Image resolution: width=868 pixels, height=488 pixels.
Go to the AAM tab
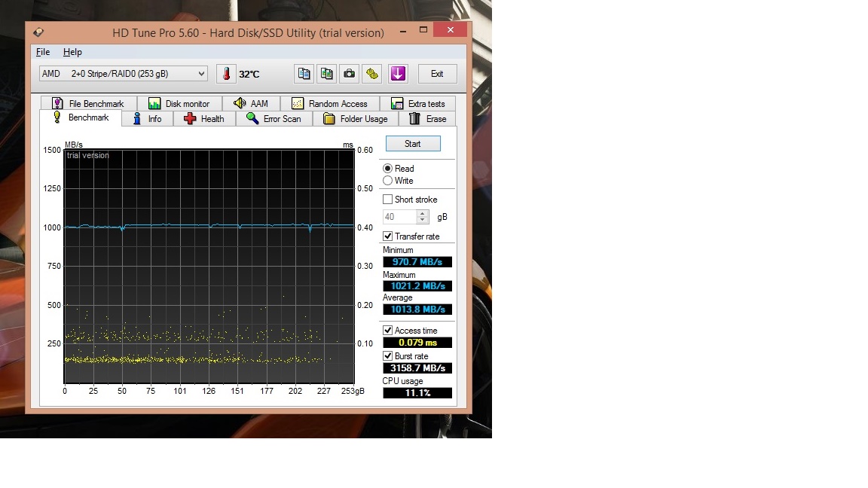coord(251,103)
